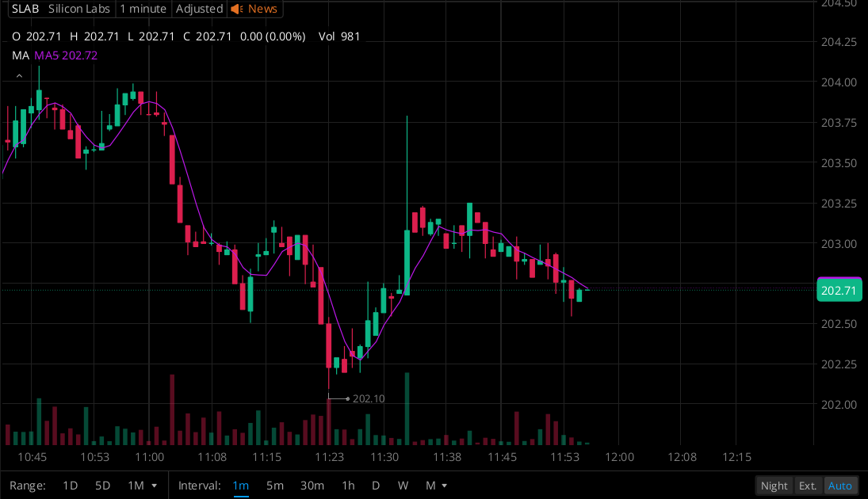Click the 11:53 time axis label
Screen dimensions: 868x499
pos(564,457)
